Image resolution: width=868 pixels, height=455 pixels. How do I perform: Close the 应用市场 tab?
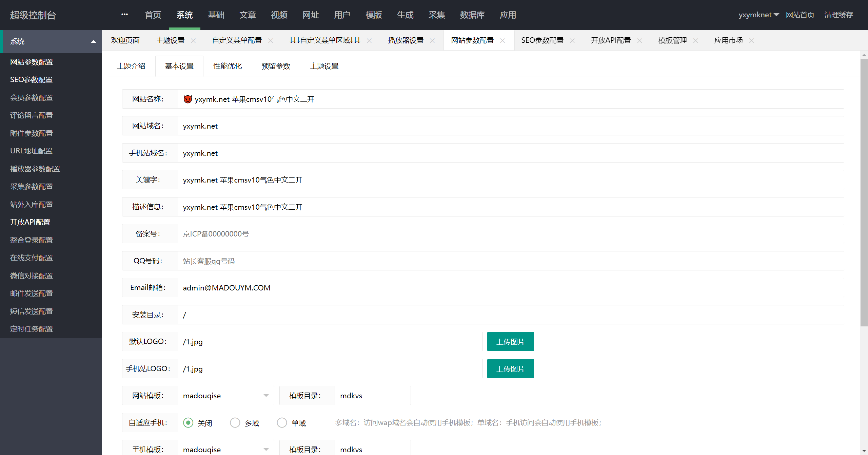751,41
